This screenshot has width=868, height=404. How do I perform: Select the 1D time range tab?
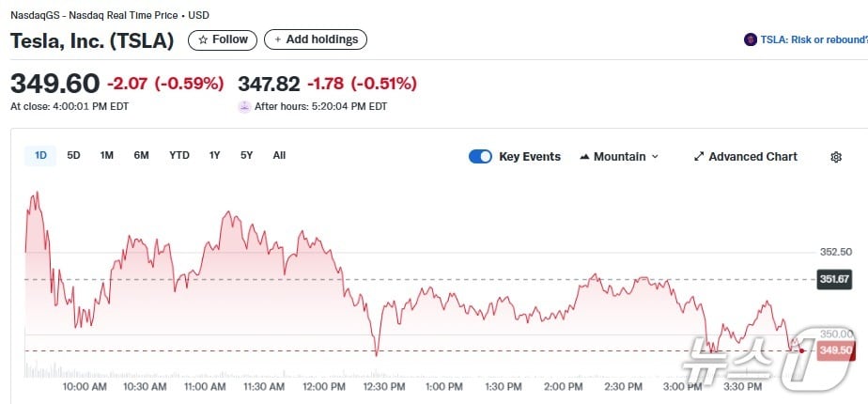point(40,155)
